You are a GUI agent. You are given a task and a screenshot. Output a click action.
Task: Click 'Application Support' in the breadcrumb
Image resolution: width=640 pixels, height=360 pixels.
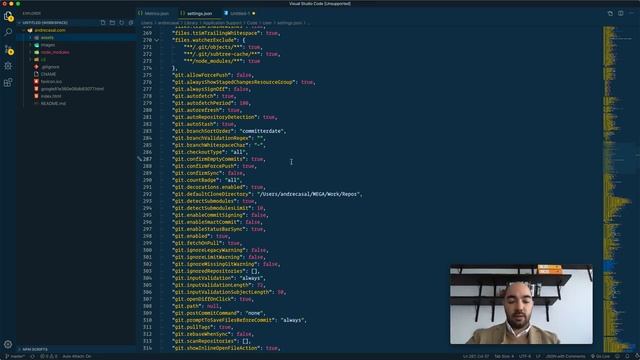222,23
